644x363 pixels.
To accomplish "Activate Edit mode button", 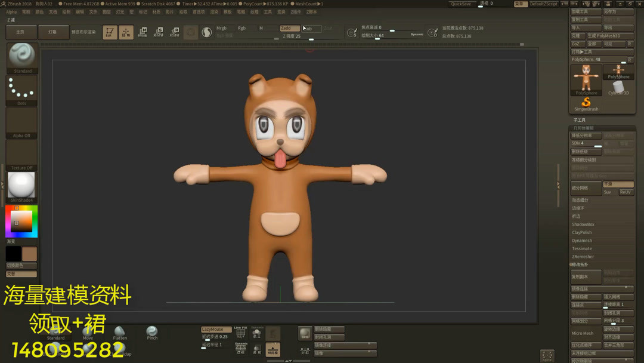I will [109, 32].
